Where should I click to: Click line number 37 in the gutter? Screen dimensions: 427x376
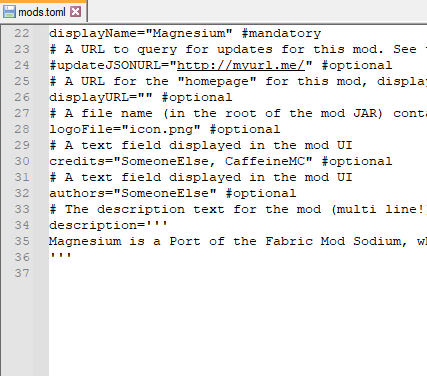point(22,273)
